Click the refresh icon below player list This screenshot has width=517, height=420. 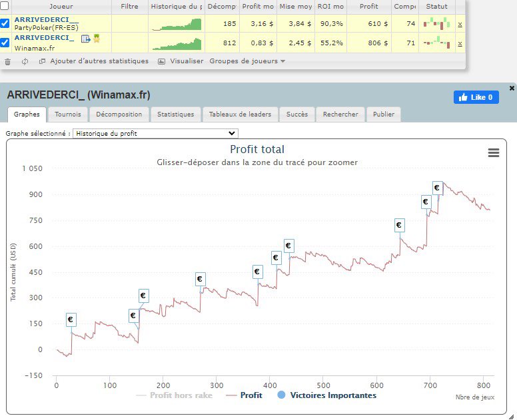25,62
